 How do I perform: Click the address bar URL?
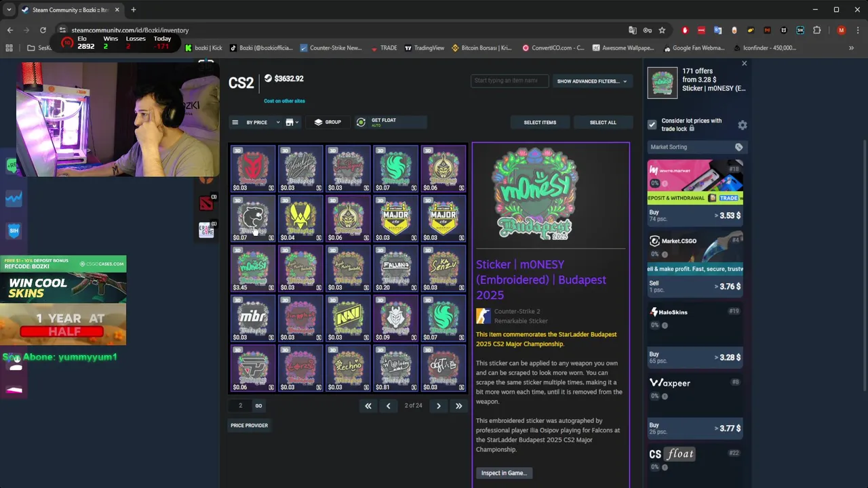130,30
